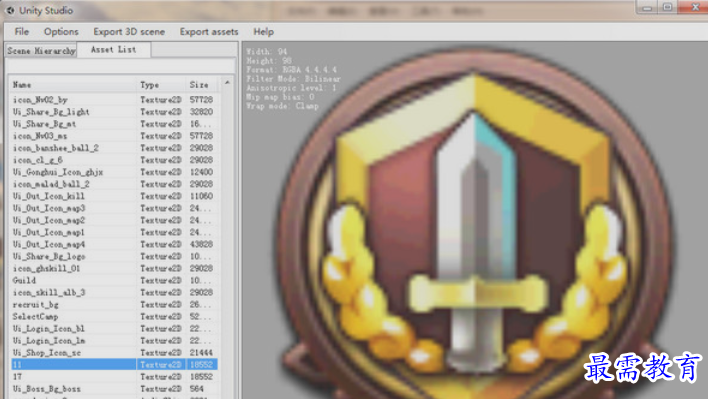
Task: Maximize the Unity Studio window
Action: coord(667,7)
